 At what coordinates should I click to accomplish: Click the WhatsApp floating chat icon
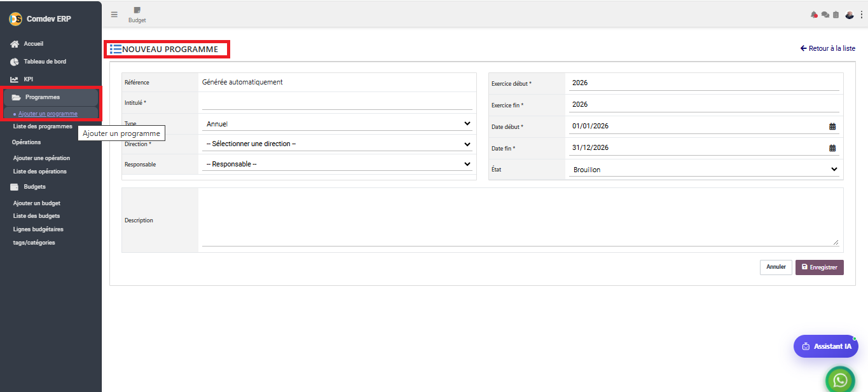841,380
